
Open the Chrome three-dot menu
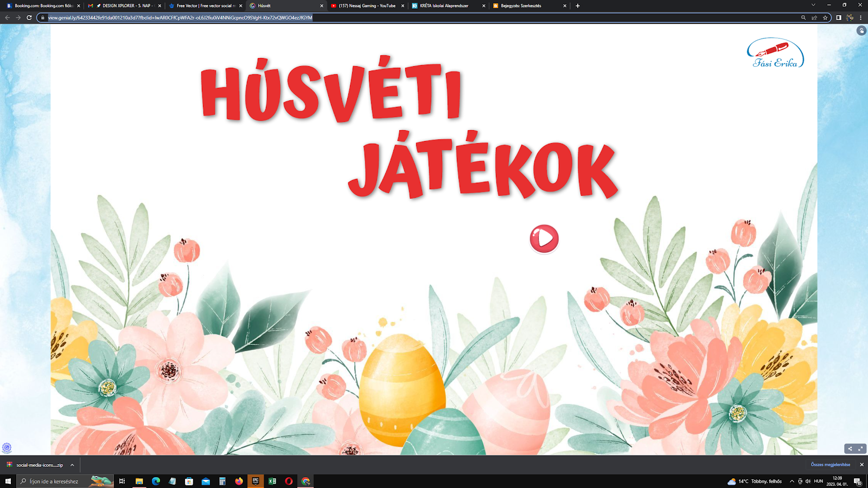[861, 17]
